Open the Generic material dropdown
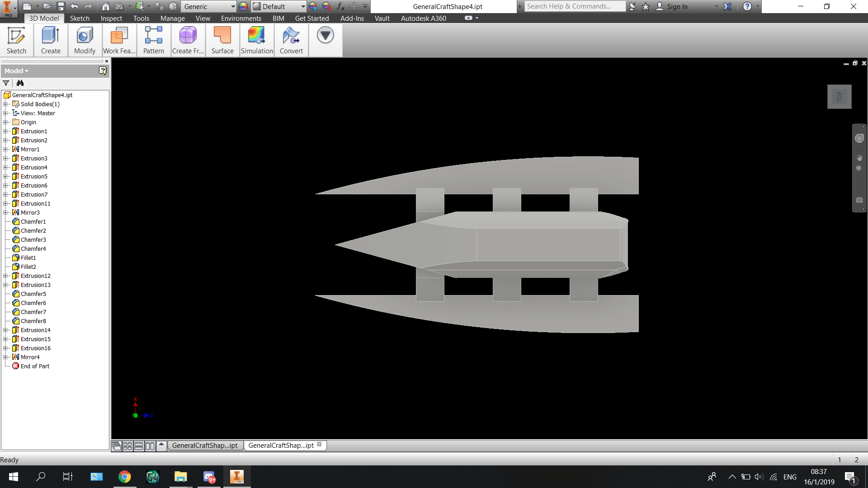868x488 pixels. click(x=209, y=6)
